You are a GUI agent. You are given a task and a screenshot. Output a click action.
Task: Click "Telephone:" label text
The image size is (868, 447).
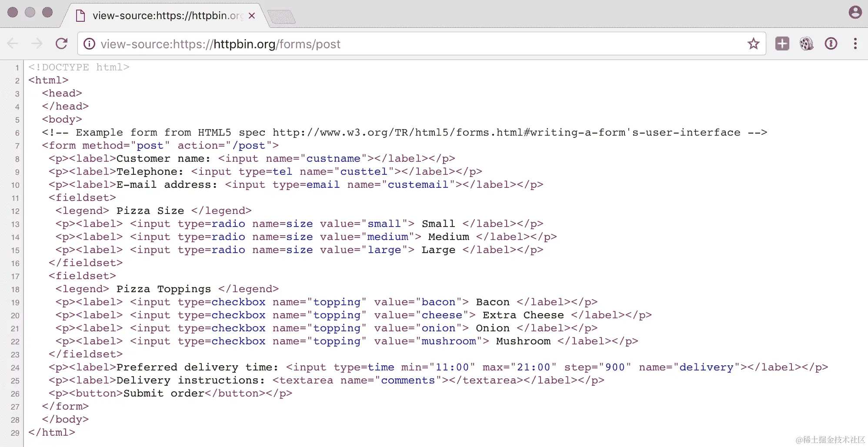[150, 172]
